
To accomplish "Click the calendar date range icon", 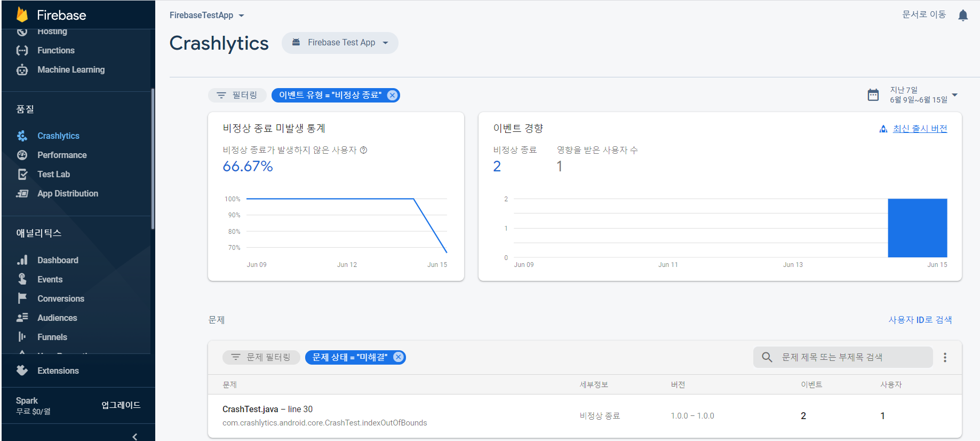I will [x=873, y=95].
